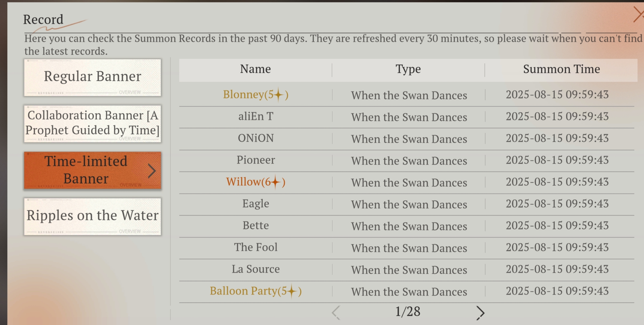The image size is (644, 325).
Task: Click the Type column header
Action: [408, 69]
